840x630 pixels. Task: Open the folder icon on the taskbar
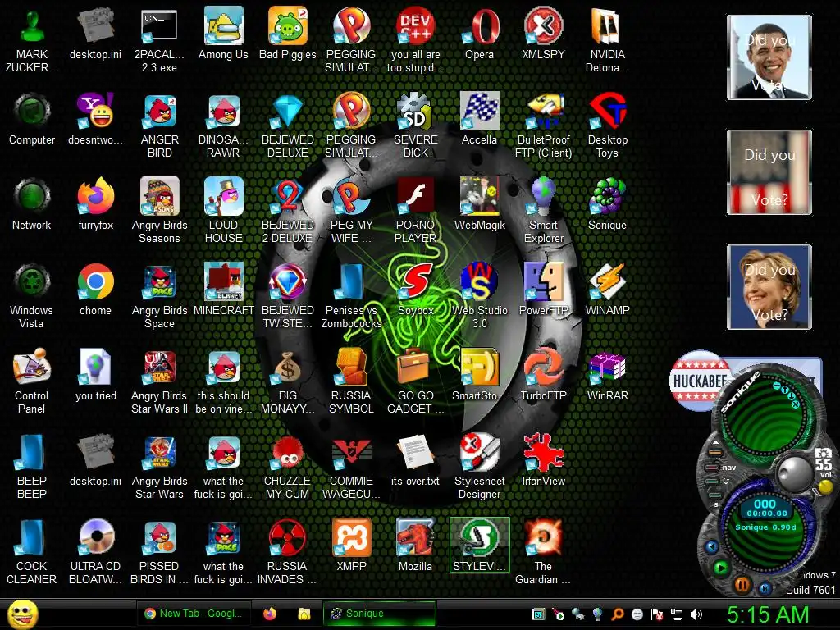coord(304,614)
